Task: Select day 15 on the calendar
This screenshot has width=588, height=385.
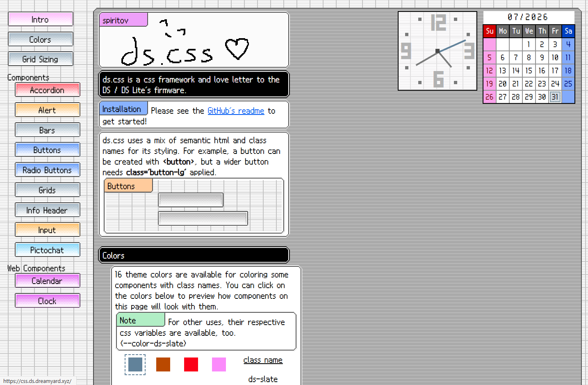Action: tap(529, 71)
